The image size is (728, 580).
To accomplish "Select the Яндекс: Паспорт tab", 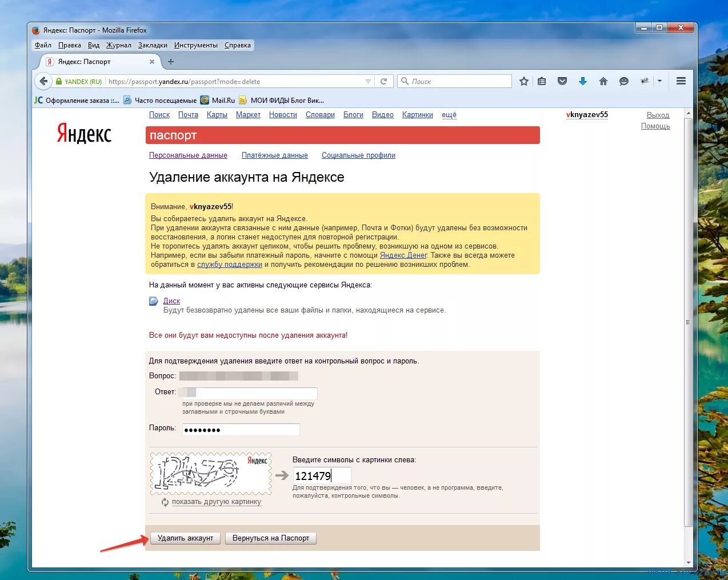I will (99, 62).
